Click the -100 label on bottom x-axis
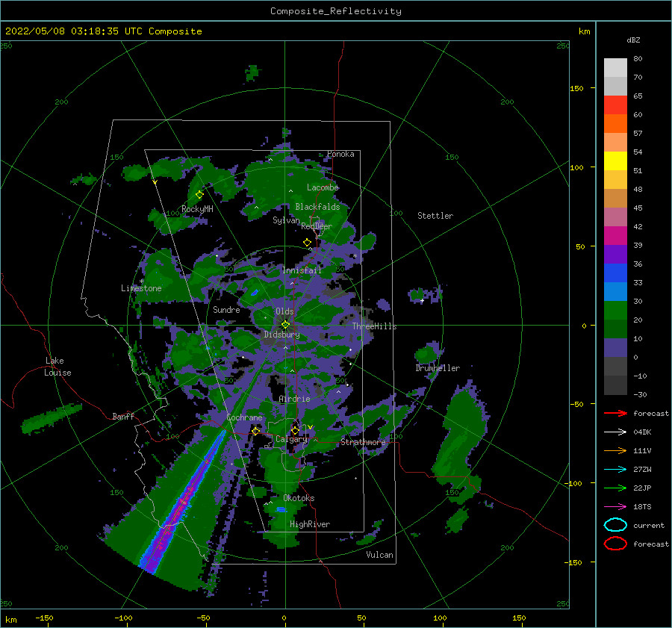The width and height of the screenshot is (672, 628). [x=123, y=618]
